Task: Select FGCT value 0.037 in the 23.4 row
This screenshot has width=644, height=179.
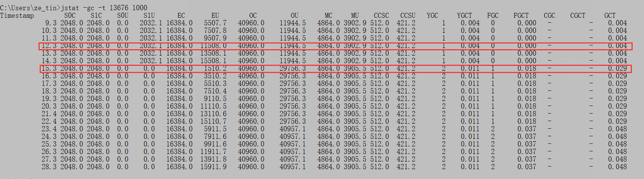Action: (x=527, y=129)
